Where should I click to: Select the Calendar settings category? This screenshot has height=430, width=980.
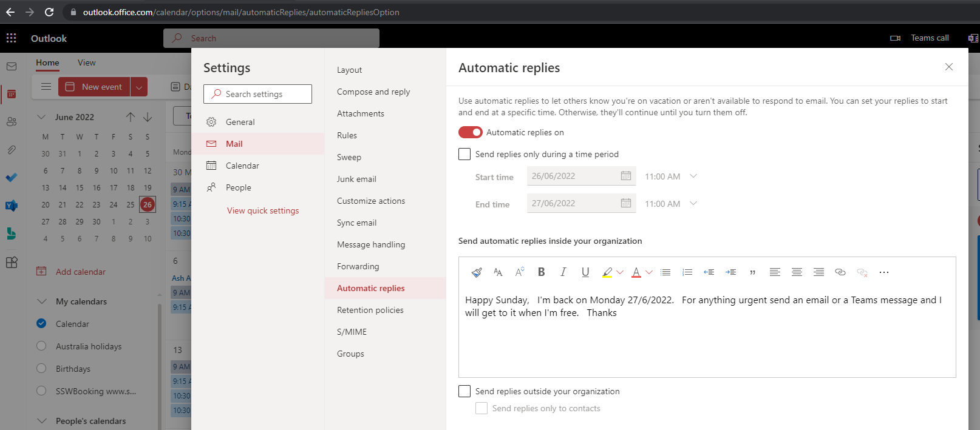coord(242,166)
